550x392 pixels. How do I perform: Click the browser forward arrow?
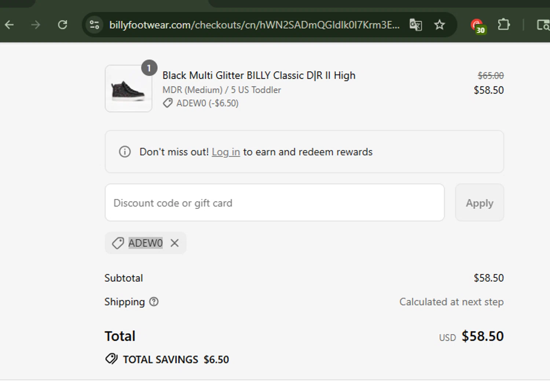[36, 25]
